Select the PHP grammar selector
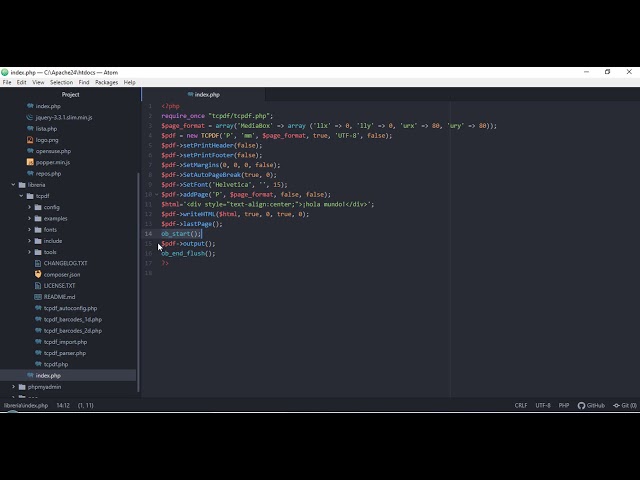 click(x=564, y=405)
